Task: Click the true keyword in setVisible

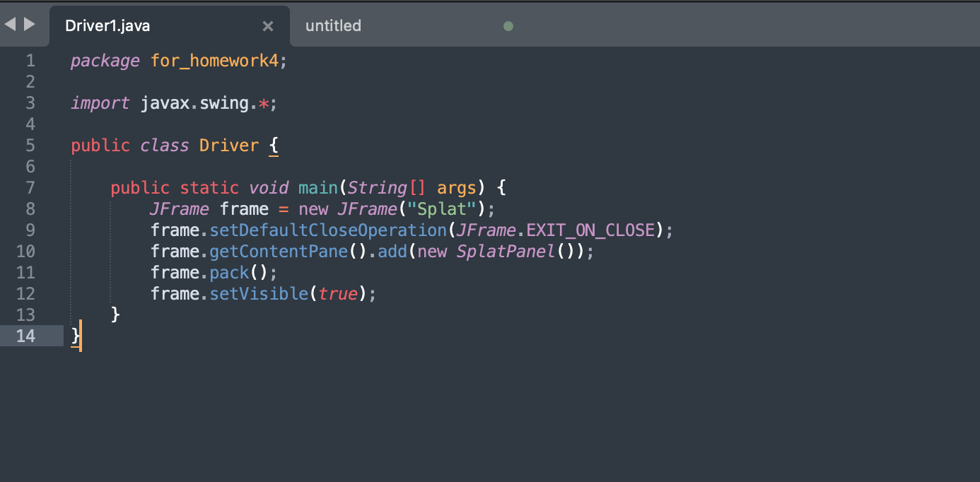Action: [x=338, y=293]
